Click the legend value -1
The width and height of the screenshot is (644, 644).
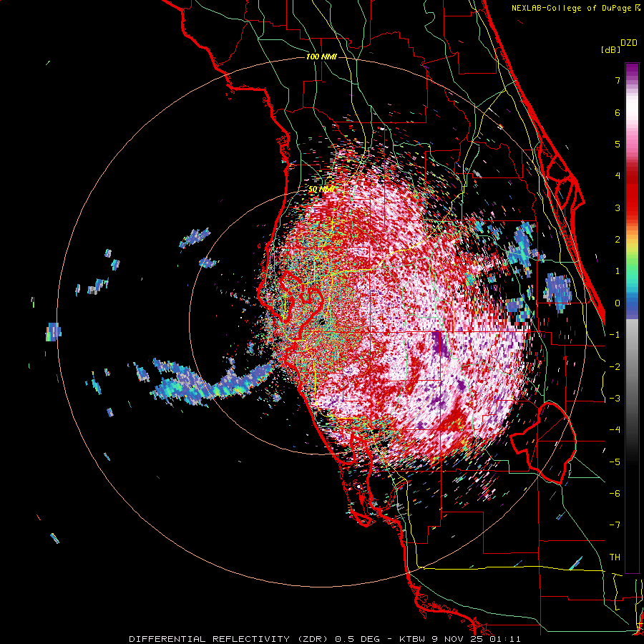click(x=615, y=335)
